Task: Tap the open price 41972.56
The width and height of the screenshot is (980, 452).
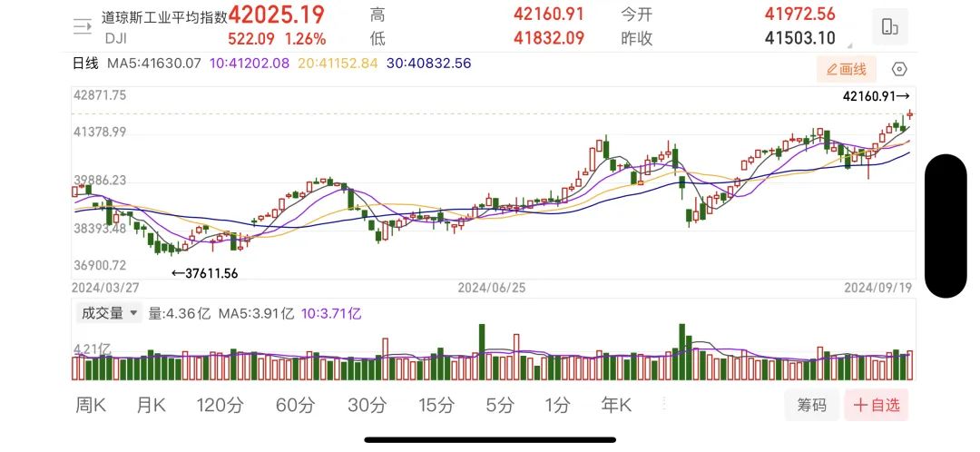Action: [800, 14]
